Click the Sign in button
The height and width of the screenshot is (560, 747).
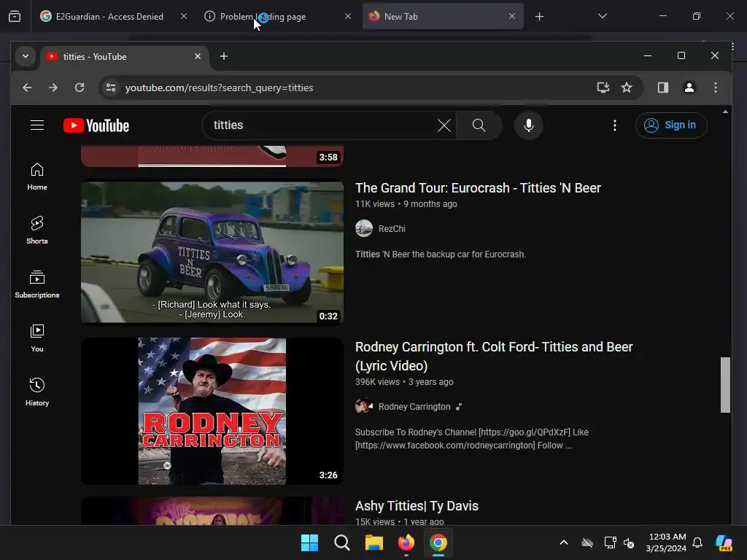click(671, 125)
